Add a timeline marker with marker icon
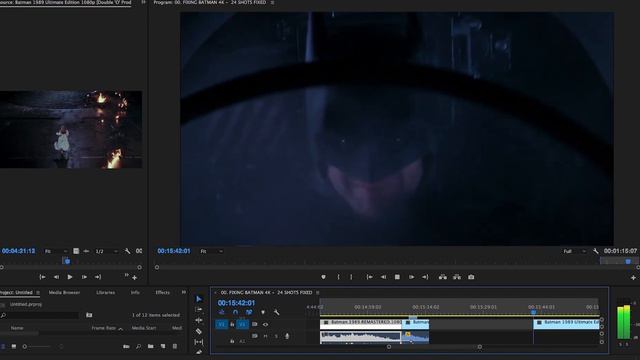The image size is (640, 360). pos(263,312)
